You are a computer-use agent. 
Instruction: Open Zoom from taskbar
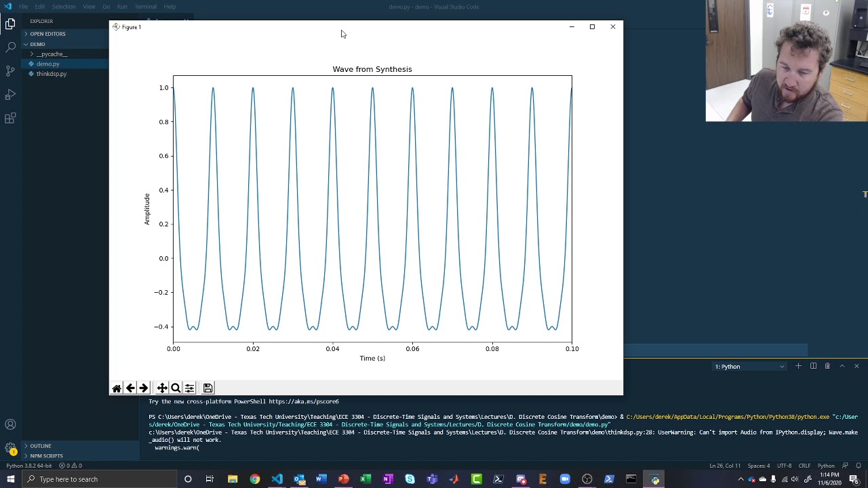(565, 479)
